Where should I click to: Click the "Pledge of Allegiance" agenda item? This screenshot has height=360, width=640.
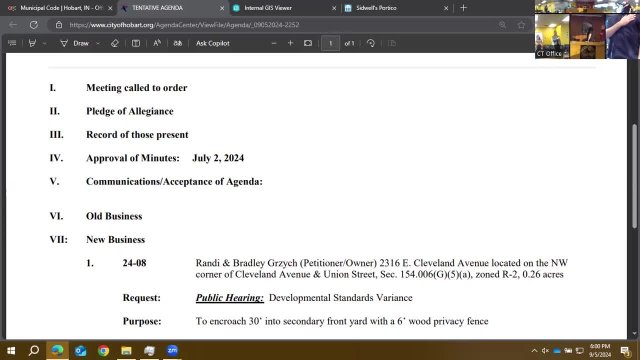(130, 111)
